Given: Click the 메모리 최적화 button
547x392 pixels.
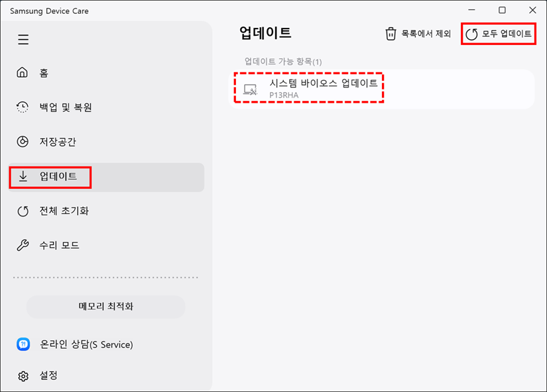Looking at the screenshot, I should [x=105, y=306].
